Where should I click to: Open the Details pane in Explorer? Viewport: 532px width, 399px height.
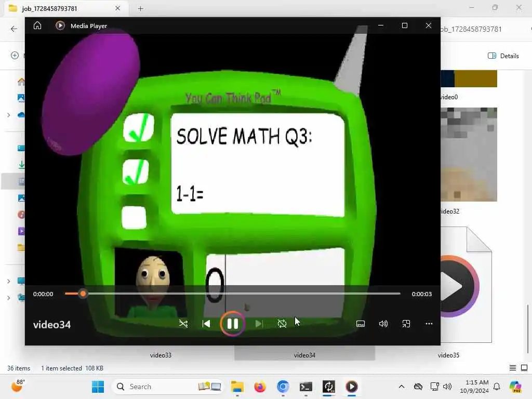pos(503,56)
